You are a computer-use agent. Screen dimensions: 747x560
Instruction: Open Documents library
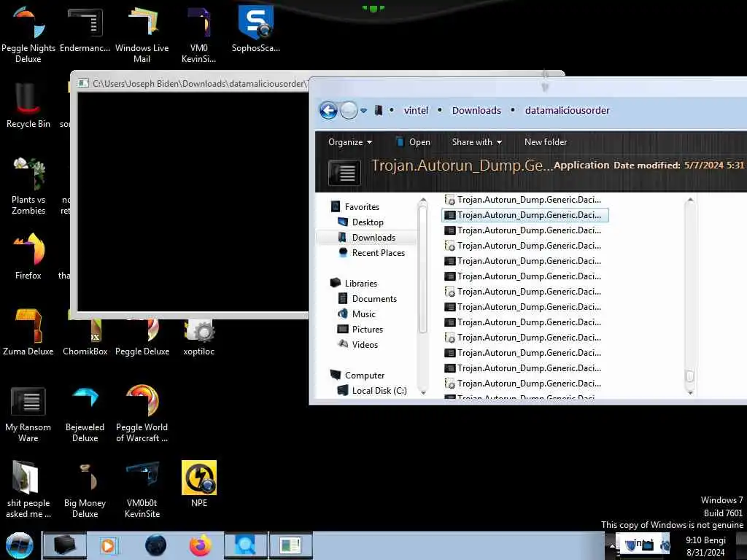coord(374,298)
